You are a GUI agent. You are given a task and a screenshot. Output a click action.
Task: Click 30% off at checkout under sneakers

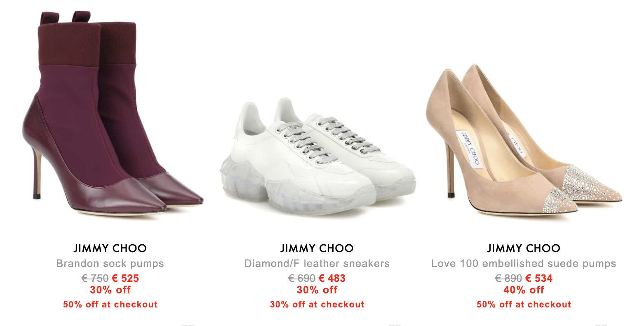(317, 305)
